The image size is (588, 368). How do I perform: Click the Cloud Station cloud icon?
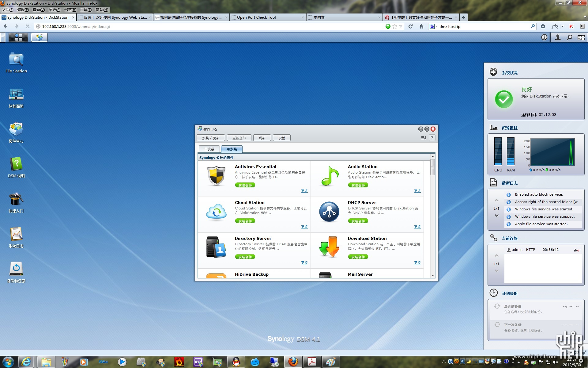[x=217, y=212]
